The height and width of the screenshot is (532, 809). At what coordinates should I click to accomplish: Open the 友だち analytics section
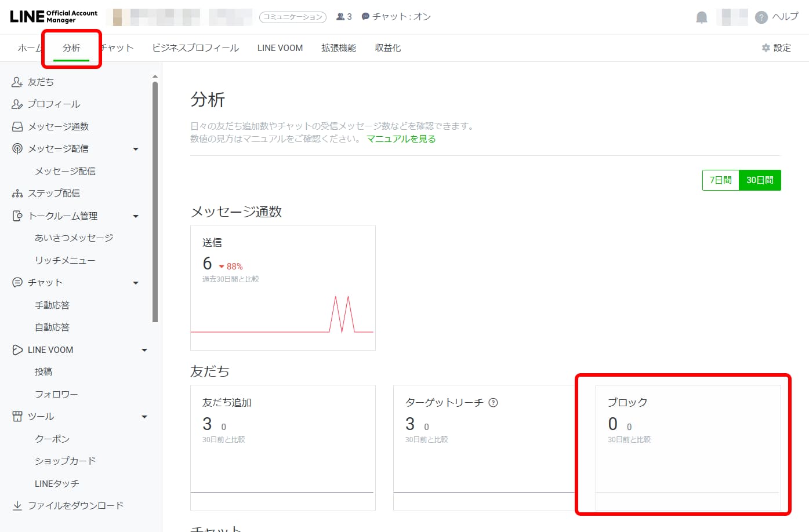tap(39, 81)
